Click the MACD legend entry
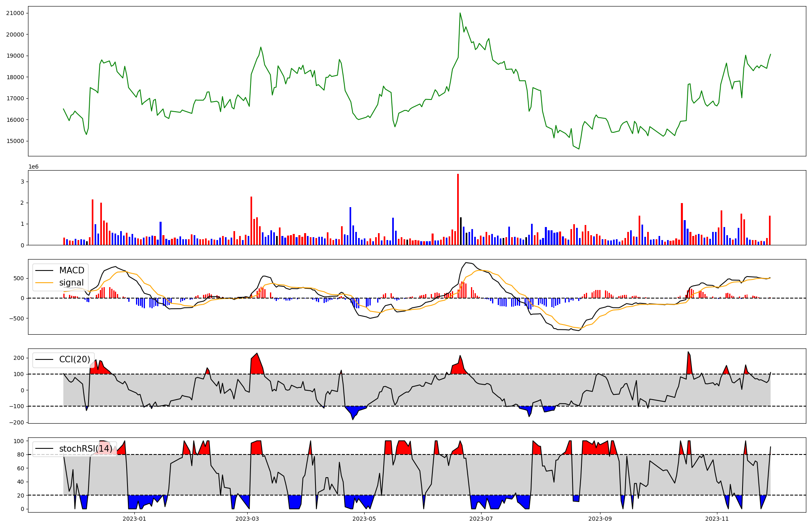The image size is (812, 528). (71, 270)
